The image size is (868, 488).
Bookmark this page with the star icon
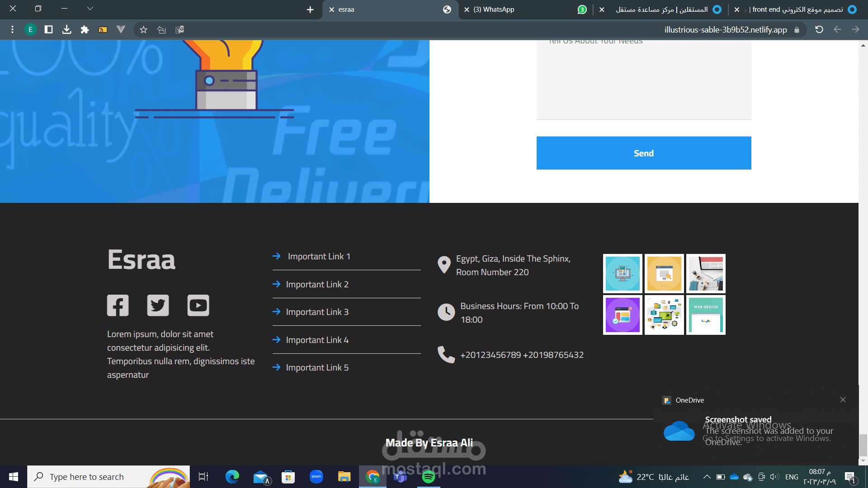143,30
